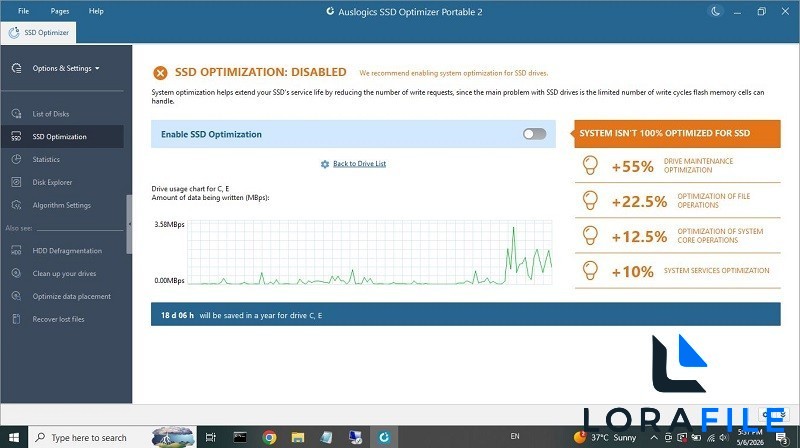Image resolution: width=800 pixels, height=448 pixels.
Task: Open the Help menu
Action: click(96, 11)
